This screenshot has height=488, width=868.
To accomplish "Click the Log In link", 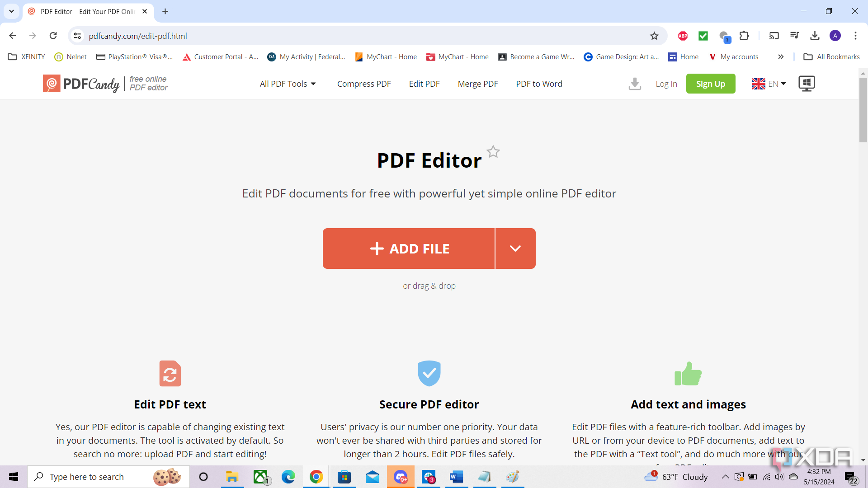I will pyautogui.click(x=666, y=84).
